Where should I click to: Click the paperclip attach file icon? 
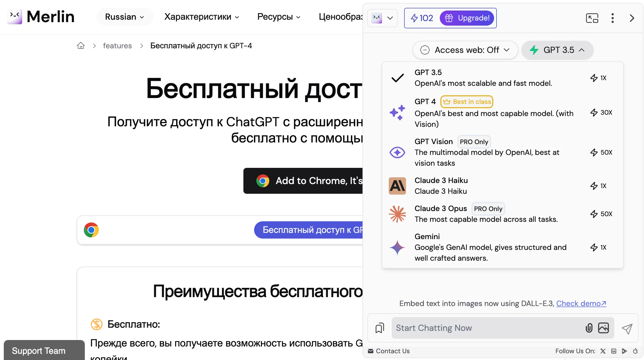(589, 328)
